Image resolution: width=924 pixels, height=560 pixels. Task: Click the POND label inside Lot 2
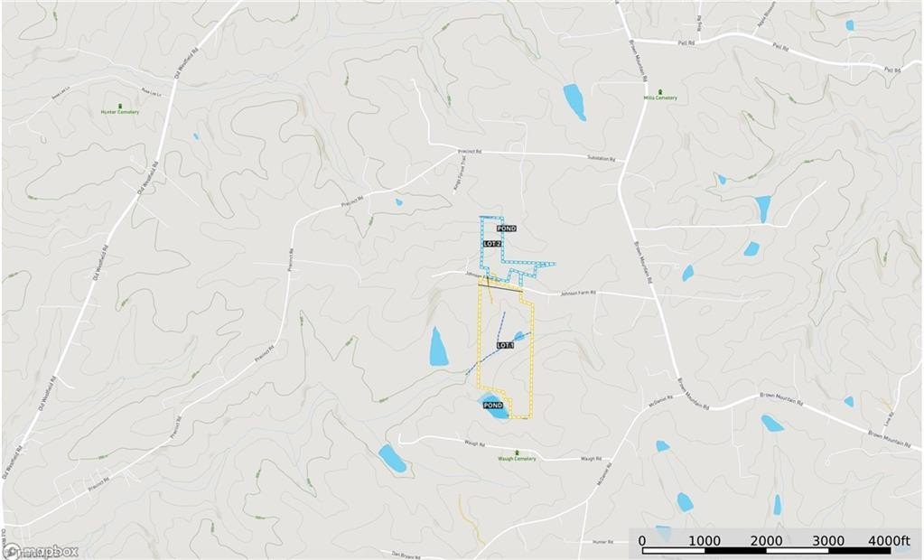pyautogui.click(x=506, y=229)
